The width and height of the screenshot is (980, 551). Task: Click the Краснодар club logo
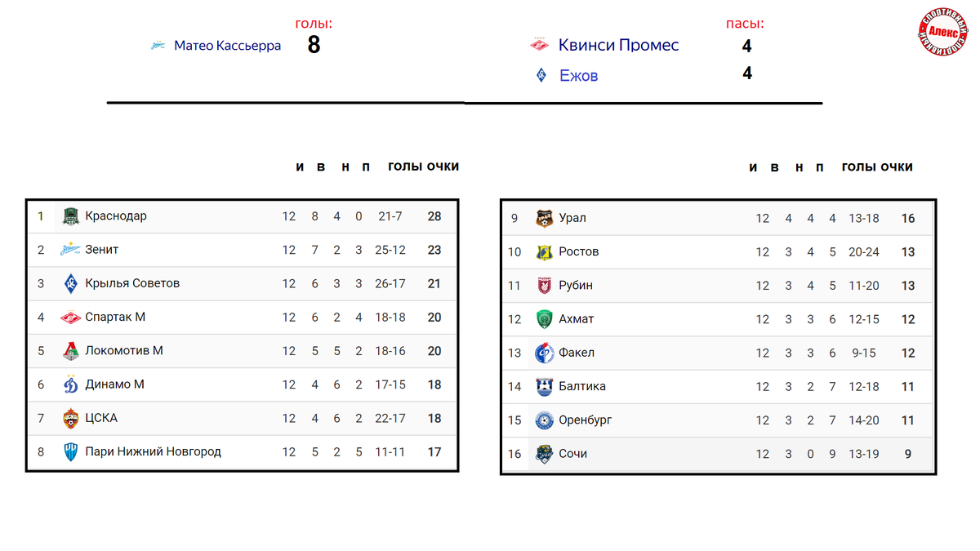coord(71,216)
